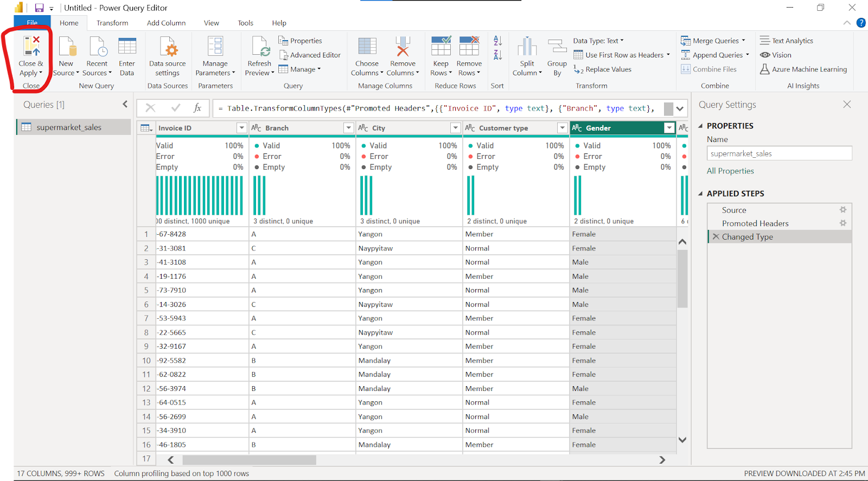Open Source step settings gear
The height and width of the screenshot is (481, 868).
pos(843,210)
